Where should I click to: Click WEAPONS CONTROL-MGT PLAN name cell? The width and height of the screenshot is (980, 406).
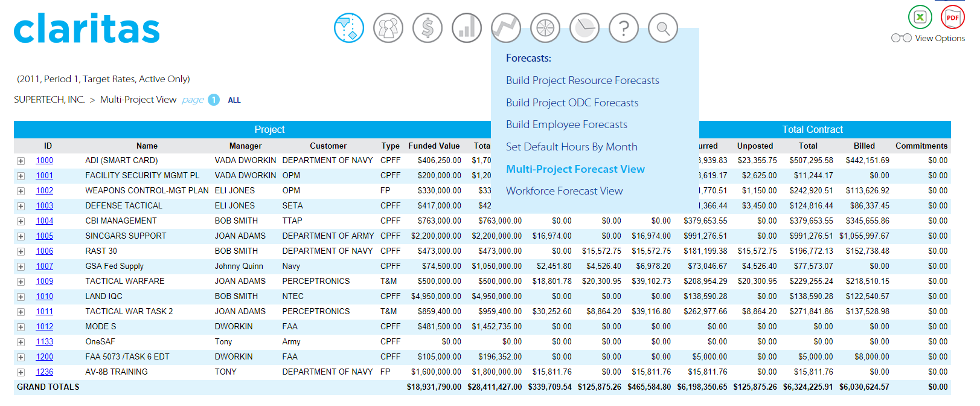click(147, 190)
